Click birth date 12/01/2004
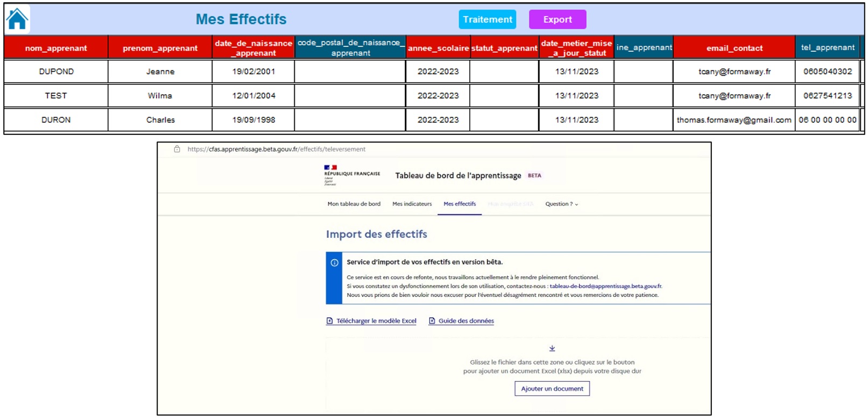The image size is (868, 420). [x=253, y=96]
